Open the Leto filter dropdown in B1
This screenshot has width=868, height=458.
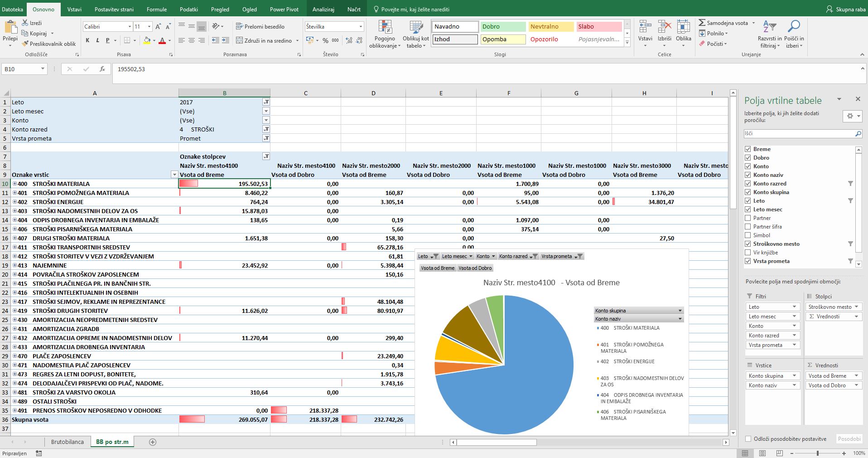(x=266, y=102)
